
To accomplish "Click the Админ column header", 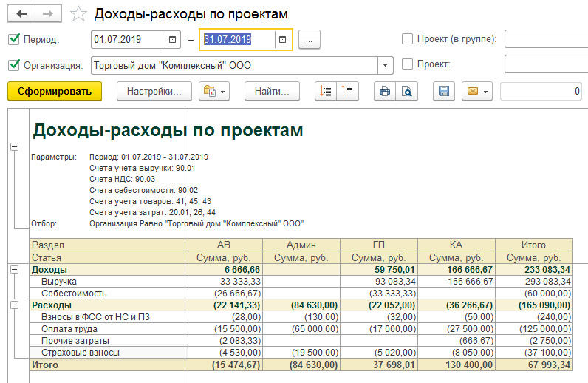I will [301, 245].
